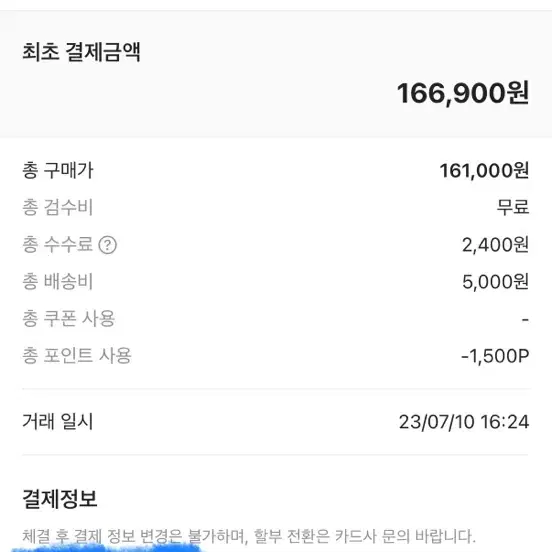Select the 총 쿠폰 사용 label
This screenshot has height=552, width=552.
coord(69,319)
